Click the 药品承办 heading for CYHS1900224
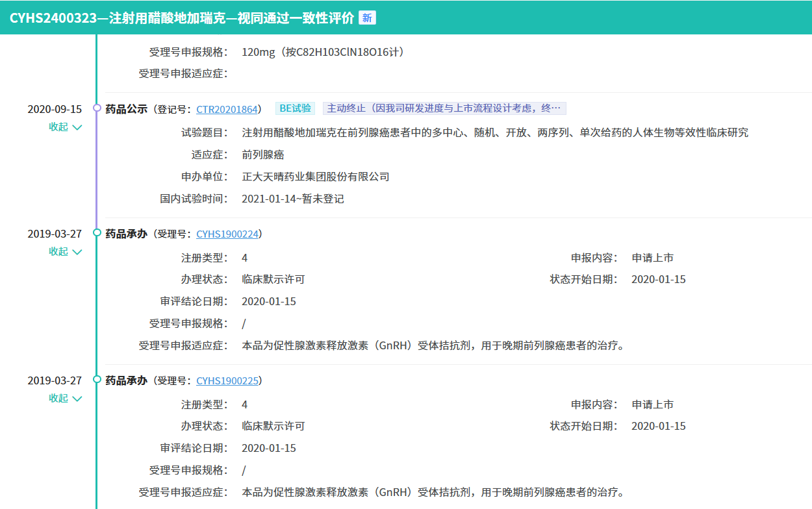The image size is (812, 509). (x=127, y=234)
